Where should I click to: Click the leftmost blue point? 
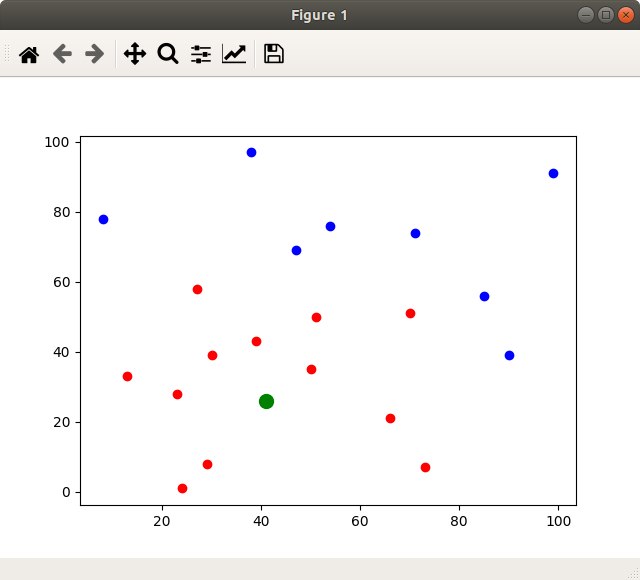point(103,220)
